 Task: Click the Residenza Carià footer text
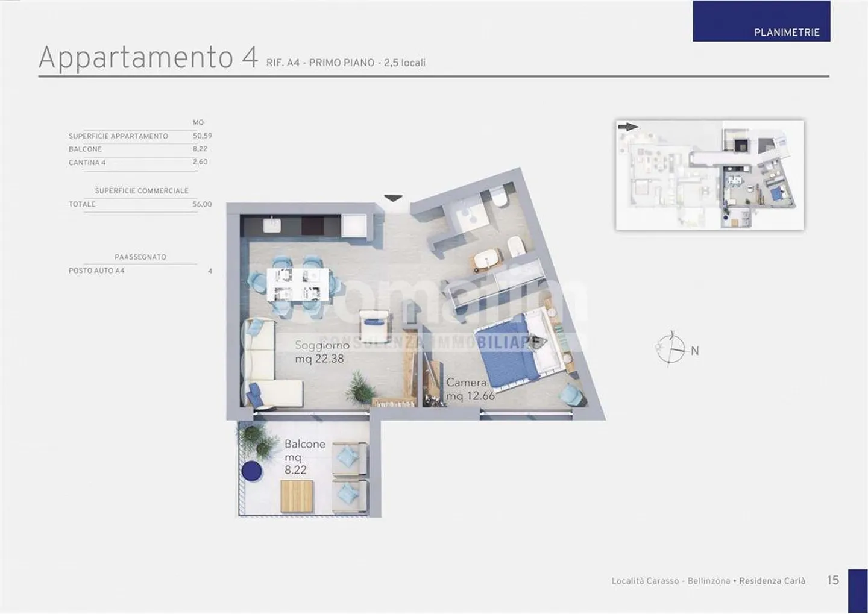click(772, 581)
